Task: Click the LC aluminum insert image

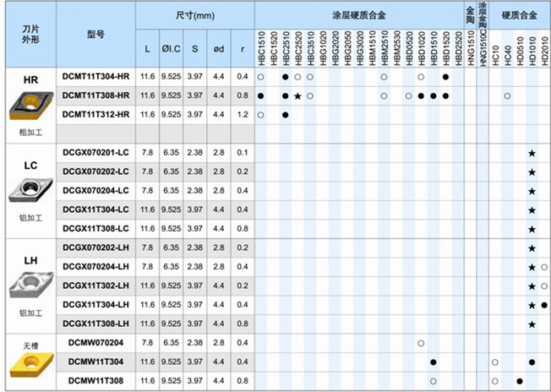Action: click(x=30, y=191)
